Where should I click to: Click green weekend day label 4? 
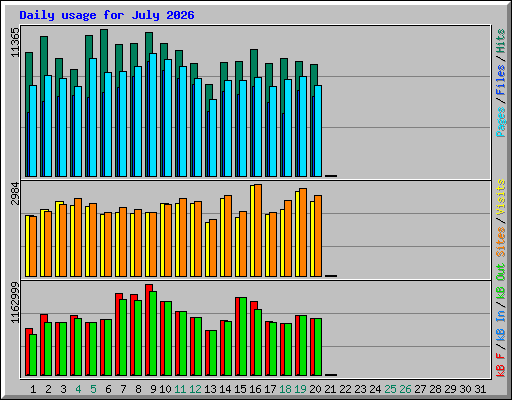coord(78,389)
